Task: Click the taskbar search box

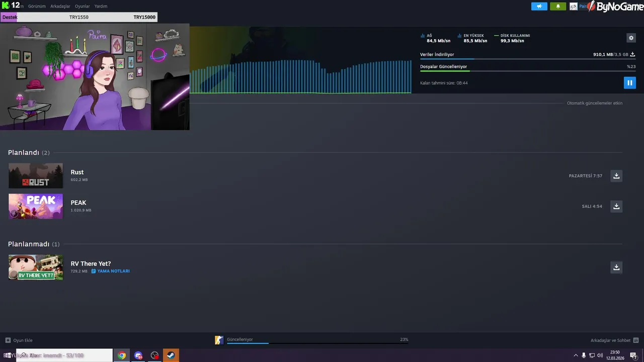Action: point(64,355)
